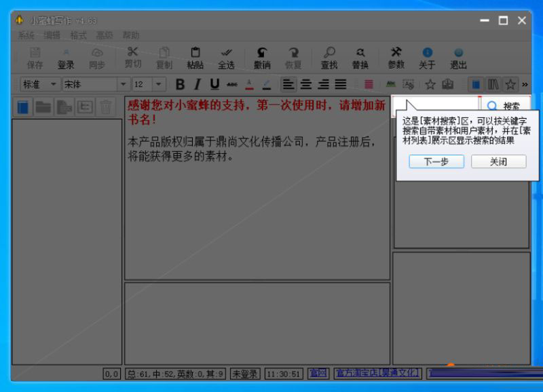543x392 pixels.
Task: Click inside the main text editor
Action: 257,188
